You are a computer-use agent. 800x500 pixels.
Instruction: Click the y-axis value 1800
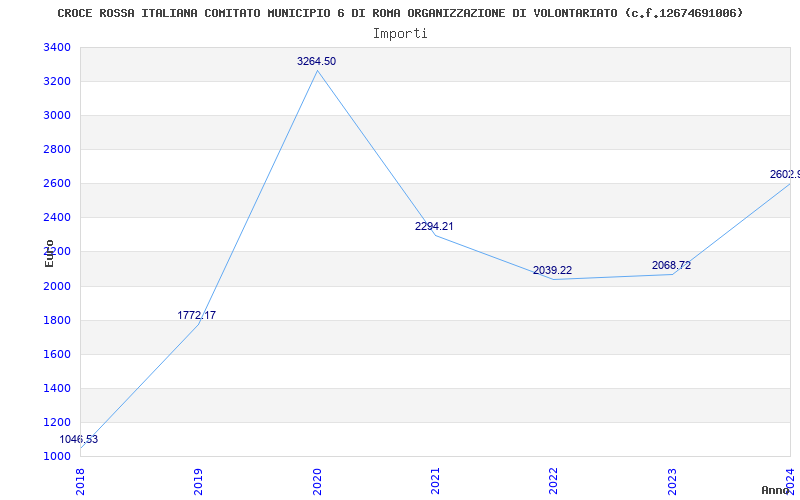click(57, 320)
